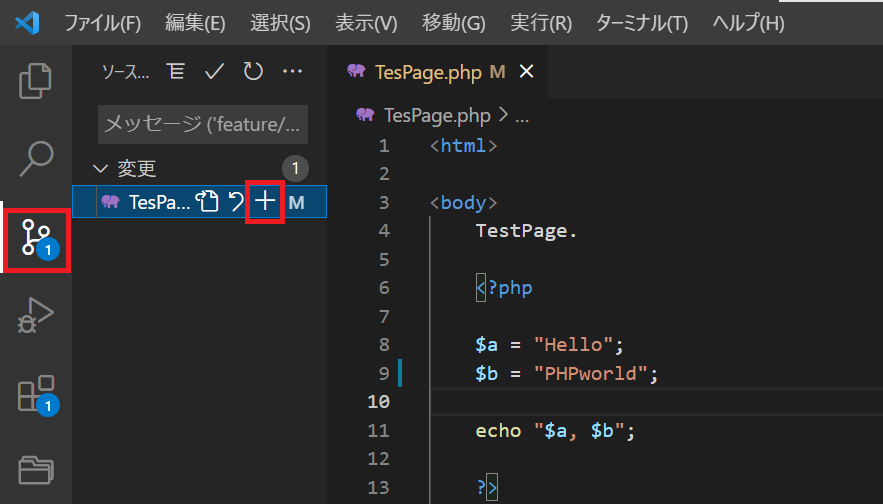Click the <?php opening tag on line 6

coord(504,288)
